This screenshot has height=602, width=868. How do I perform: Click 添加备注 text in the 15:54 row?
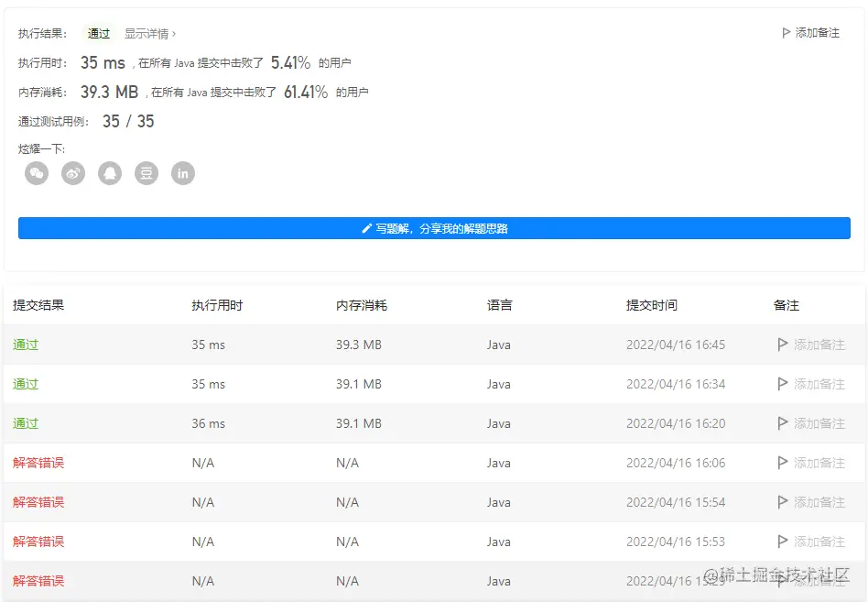tap(819, 502)
